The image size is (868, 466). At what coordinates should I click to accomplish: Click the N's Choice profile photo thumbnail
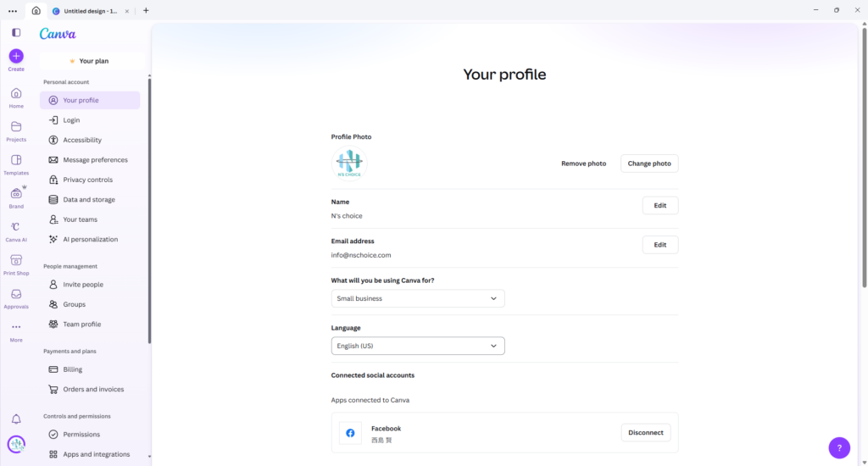coord(348,163)
